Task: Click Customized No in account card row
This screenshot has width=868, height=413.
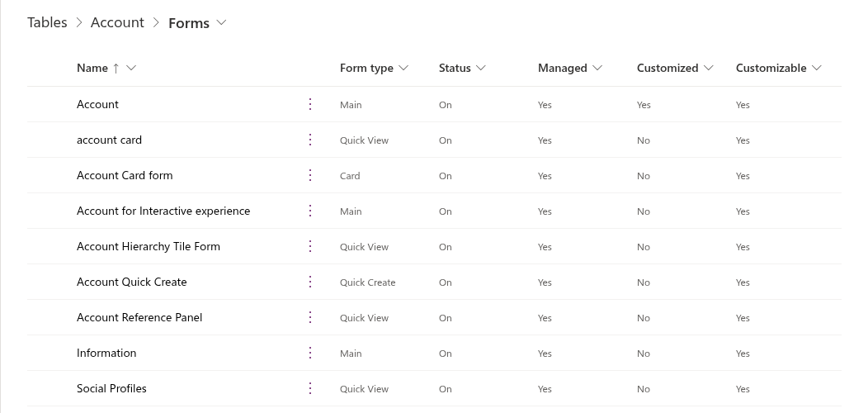Action: pyautogui.click(x=644, y=140)
